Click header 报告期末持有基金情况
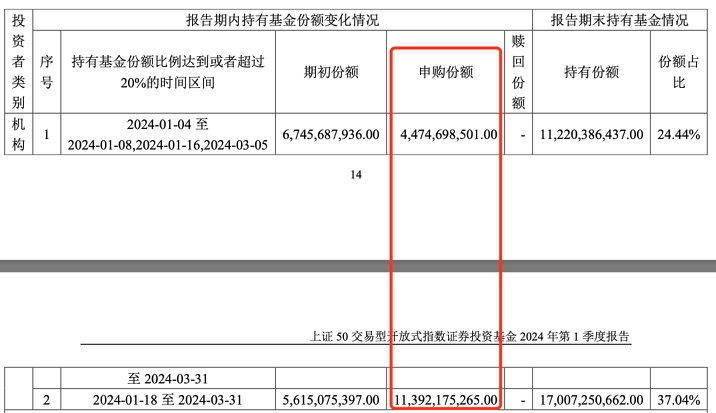Screen dimensions: 716x413 tap(619, 21)
